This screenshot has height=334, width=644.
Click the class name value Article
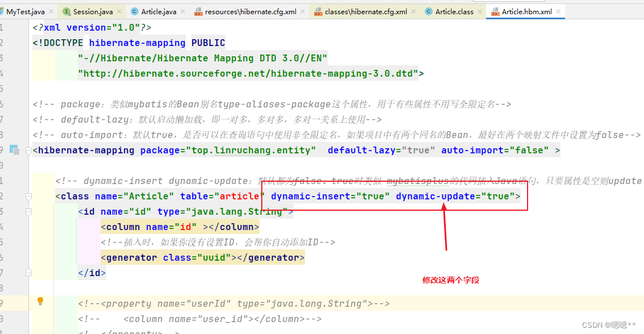coord(149,197)
